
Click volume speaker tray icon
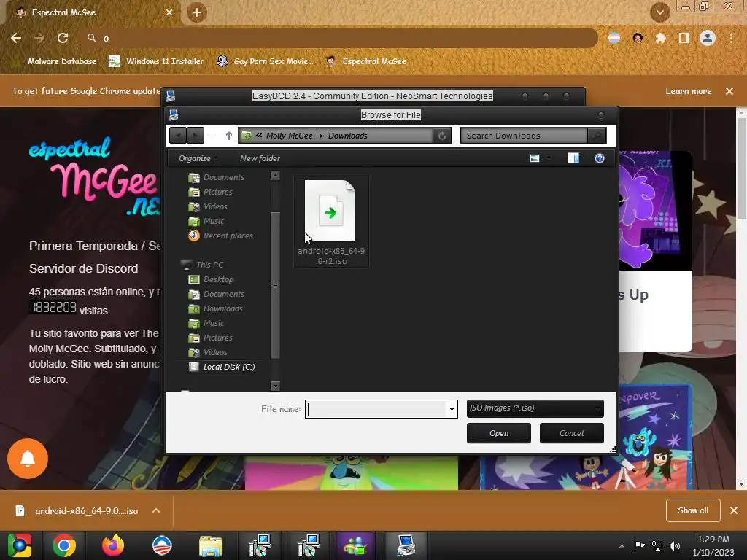click(675, 546)
